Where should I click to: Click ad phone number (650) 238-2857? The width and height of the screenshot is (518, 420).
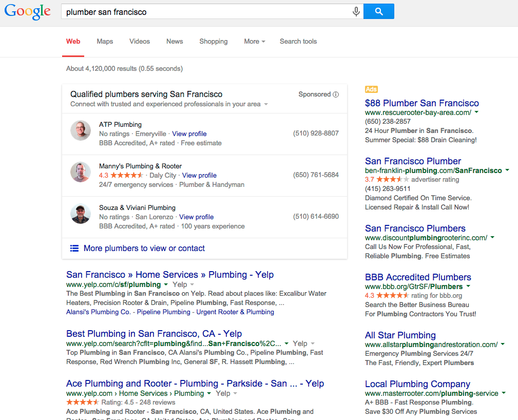(x=388, y=122)
